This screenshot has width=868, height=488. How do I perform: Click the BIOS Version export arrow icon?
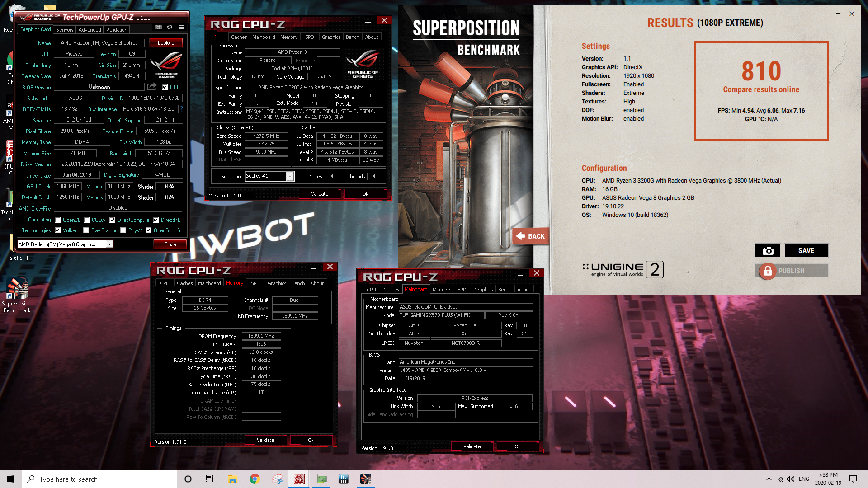[152, 87]
